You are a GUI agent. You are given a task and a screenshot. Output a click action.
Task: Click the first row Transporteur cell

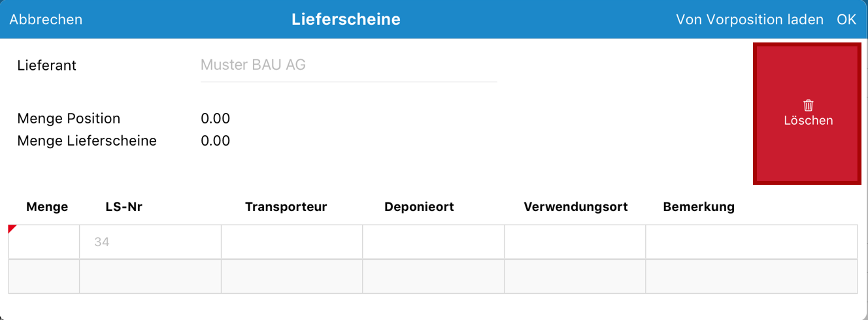pos(292,242)
